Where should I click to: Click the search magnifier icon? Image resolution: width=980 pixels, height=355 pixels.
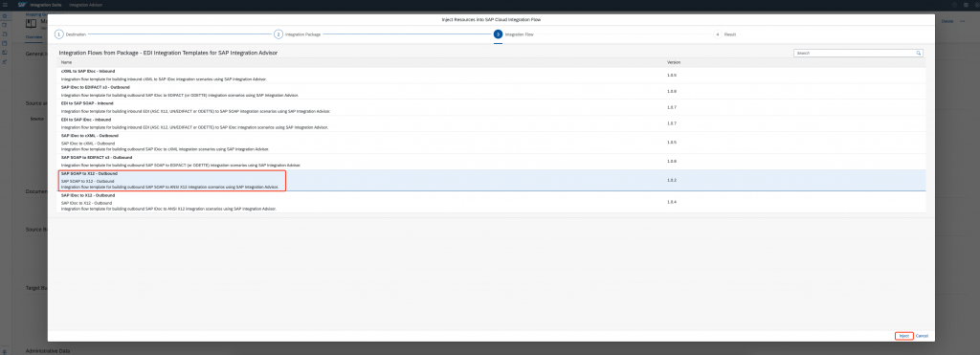point(919,54)
